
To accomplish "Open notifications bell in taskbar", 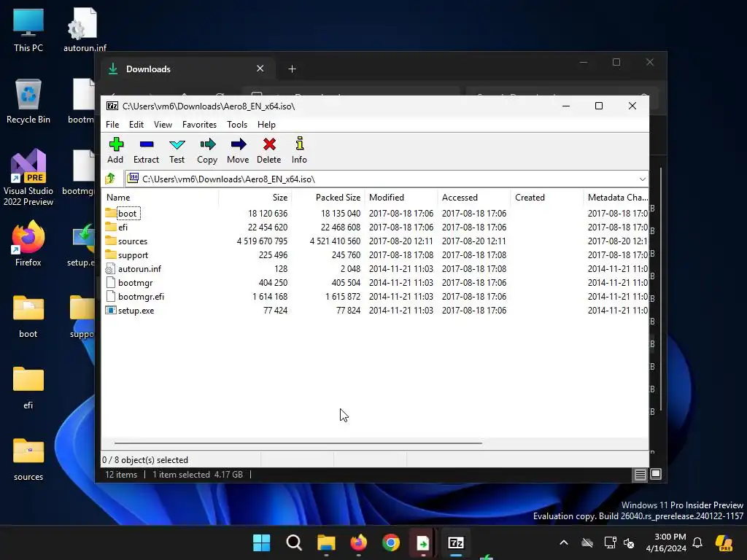I will point(697,542).
